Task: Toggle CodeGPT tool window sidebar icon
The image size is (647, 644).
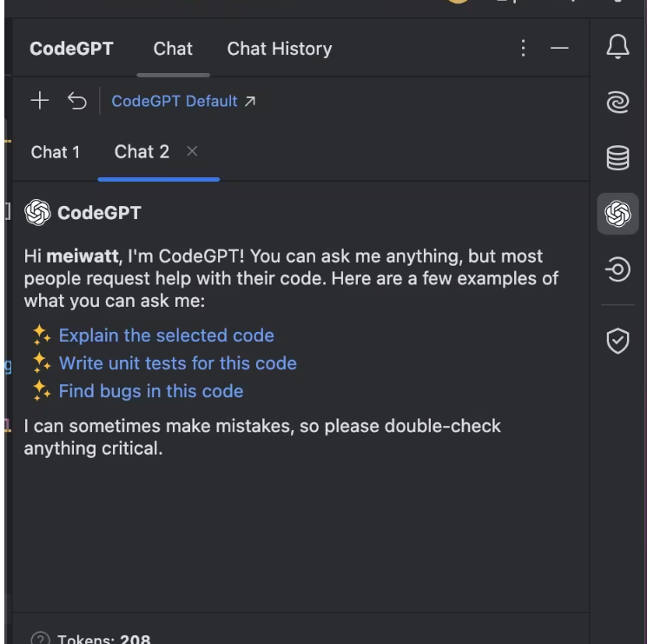Action: 617,213
